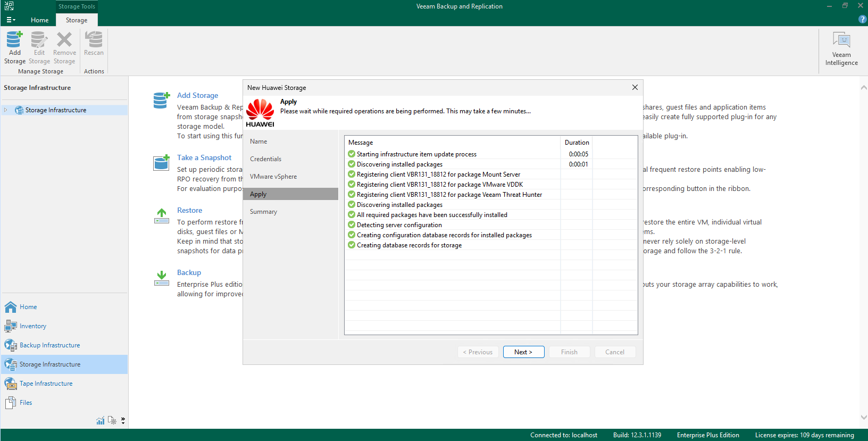Click 'Enterprise Plus Edition' status text
Image resolution: width=868 pixels, height=441 pixels.
[x=708, y=435]
